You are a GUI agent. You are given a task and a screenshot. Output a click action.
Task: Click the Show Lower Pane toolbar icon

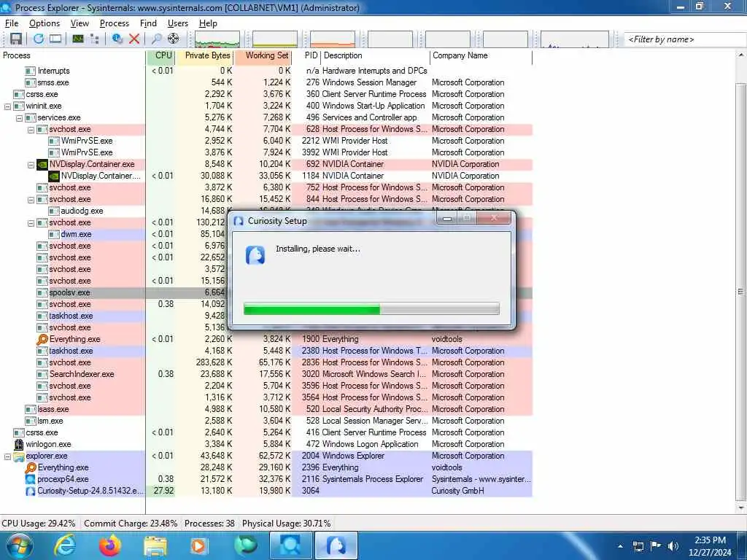point(55,39)
